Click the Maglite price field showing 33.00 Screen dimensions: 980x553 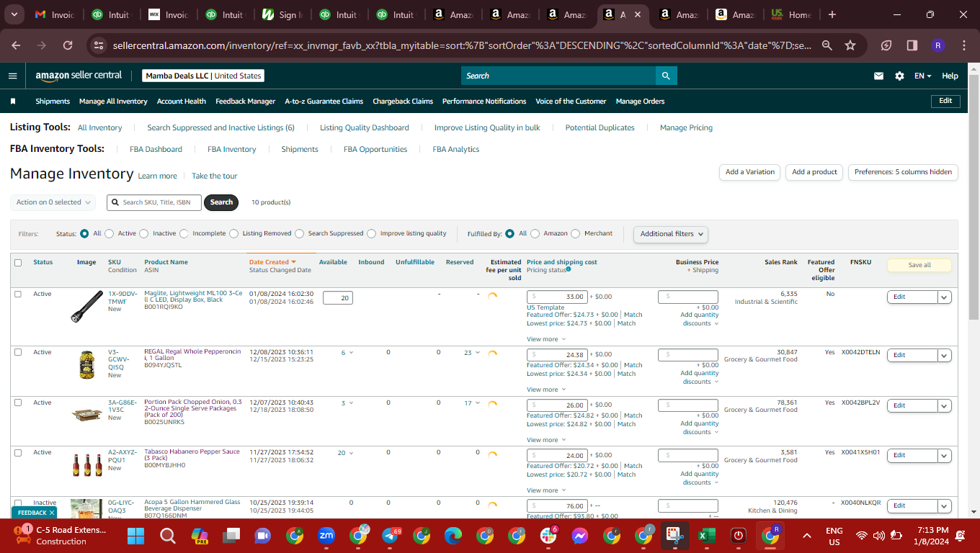(x=557, y=297)
